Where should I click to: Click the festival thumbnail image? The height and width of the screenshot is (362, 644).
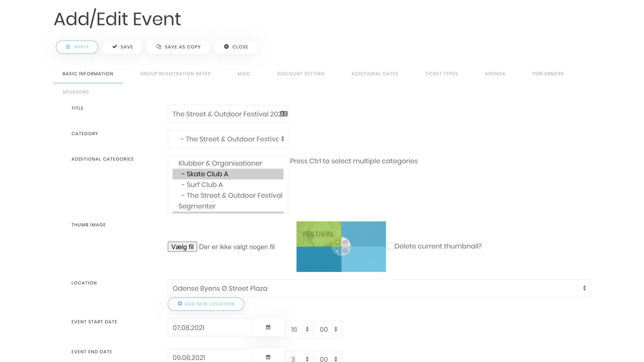[341, 247]
